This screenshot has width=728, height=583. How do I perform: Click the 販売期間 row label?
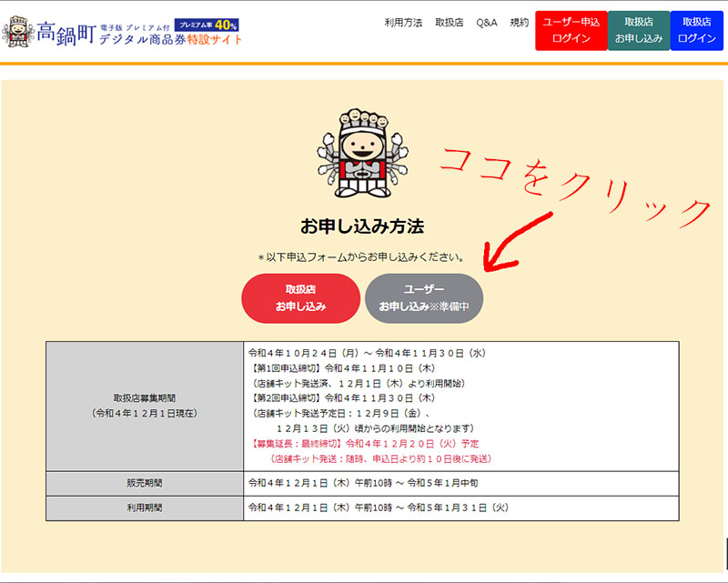[x=145, y=483]
